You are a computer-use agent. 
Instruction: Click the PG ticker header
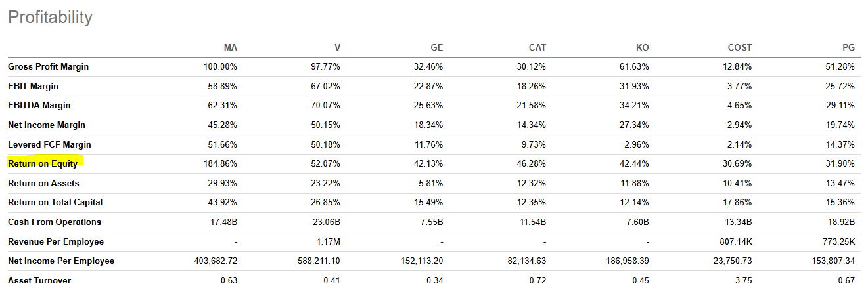tap(848, 47)
